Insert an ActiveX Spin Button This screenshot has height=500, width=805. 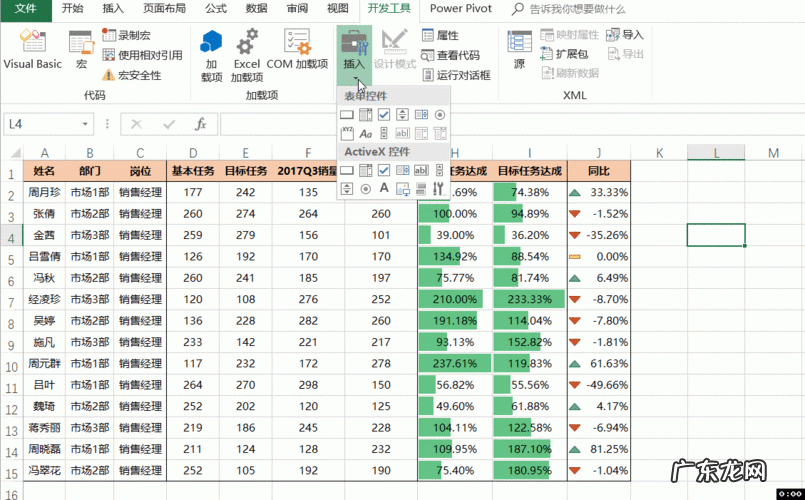click(347, 189)
